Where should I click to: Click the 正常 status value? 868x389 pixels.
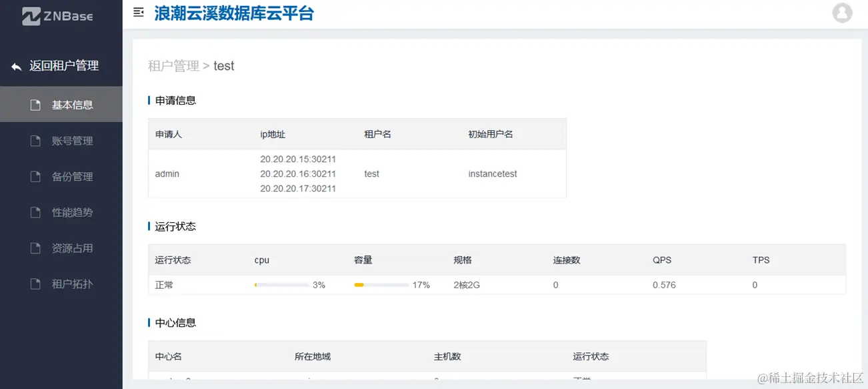pyautogui.click(x=164, y=285)
